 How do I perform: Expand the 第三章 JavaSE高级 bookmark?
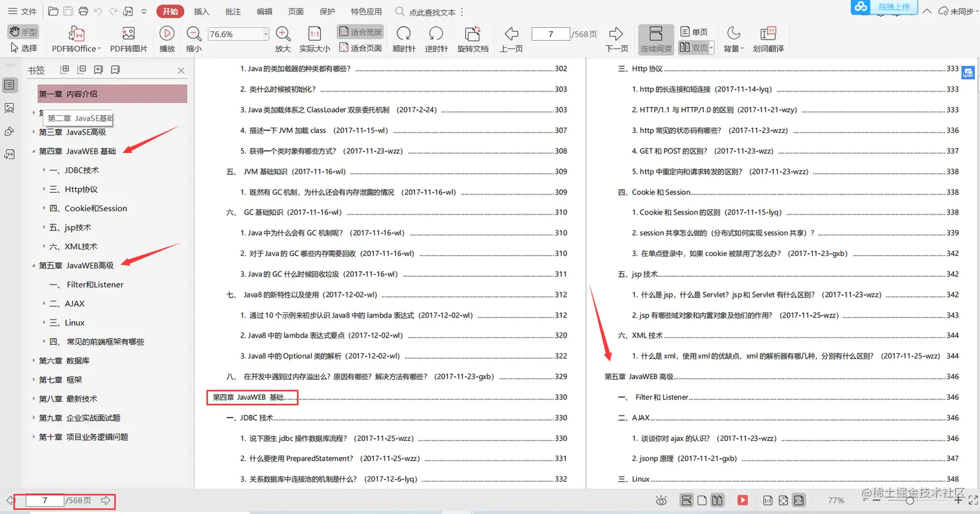[x=34, y=132]
